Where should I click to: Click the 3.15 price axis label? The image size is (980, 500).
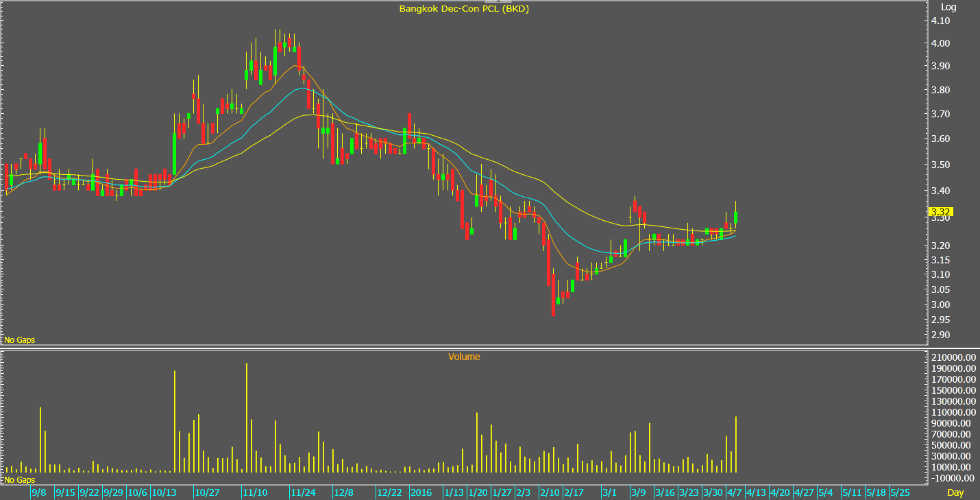(941, 260)
